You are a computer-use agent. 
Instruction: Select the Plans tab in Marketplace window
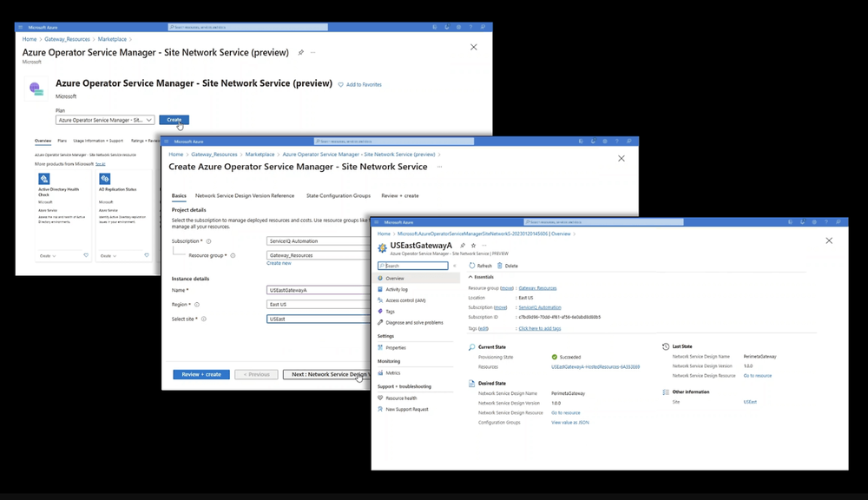coord(62,141)
